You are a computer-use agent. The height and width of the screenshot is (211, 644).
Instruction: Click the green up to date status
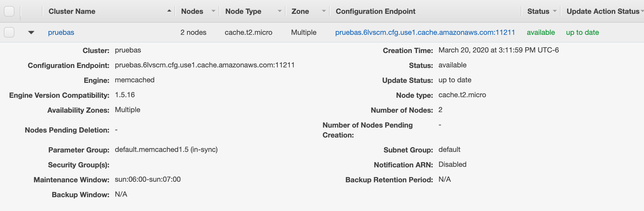point(582,32)
